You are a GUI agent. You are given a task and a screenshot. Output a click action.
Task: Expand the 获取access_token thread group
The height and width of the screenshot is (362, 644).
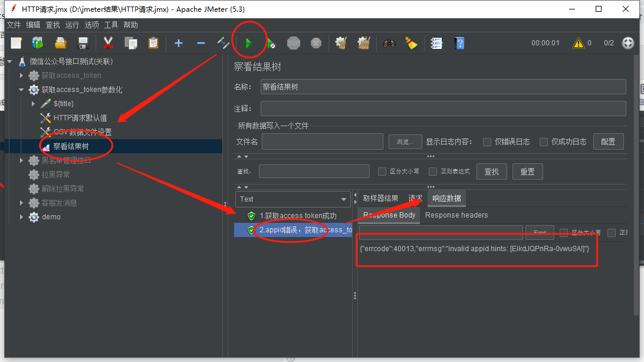pyautogui.click(x=21, y=75)
